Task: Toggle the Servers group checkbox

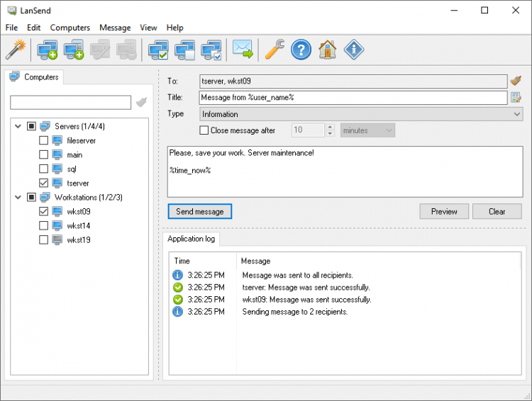Action: click(x=31, y=126)
